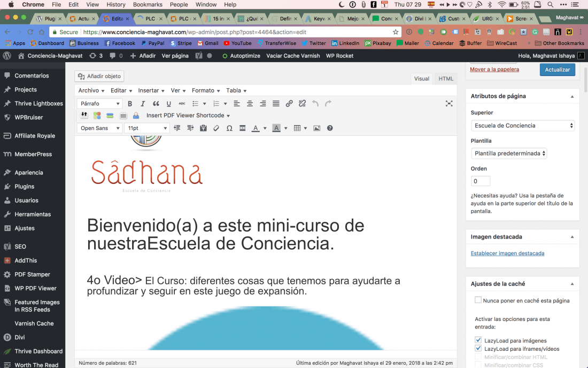Open the 11pt font size dropdown
This screenshot has height=368, width=588.
click(x=146, y=128)
